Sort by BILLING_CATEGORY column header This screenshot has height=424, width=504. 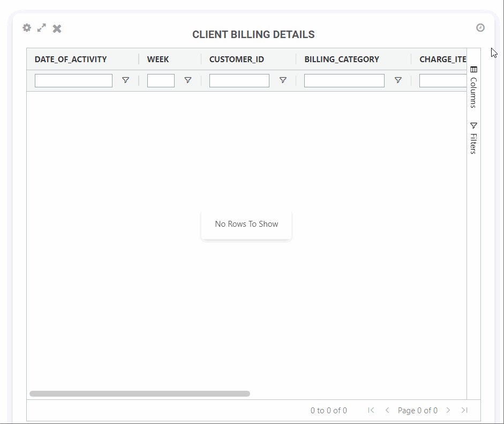pyautogui.click(x=342, y=59)
